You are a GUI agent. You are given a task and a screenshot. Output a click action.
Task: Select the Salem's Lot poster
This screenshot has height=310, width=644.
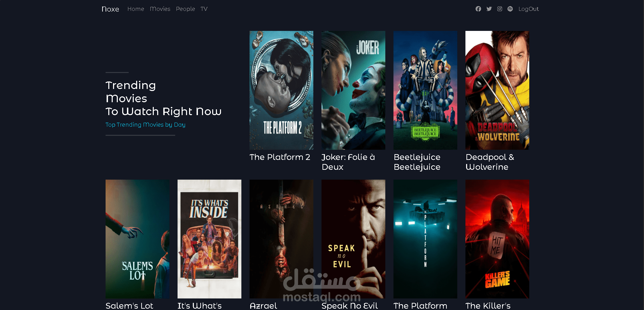pyautogui.click(x=137, y=239)
